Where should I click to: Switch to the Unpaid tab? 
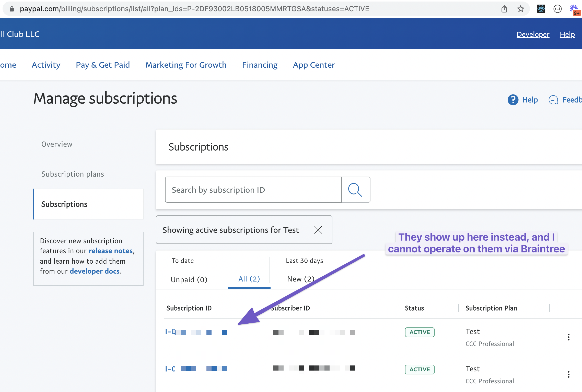click(x=189, y=279)
